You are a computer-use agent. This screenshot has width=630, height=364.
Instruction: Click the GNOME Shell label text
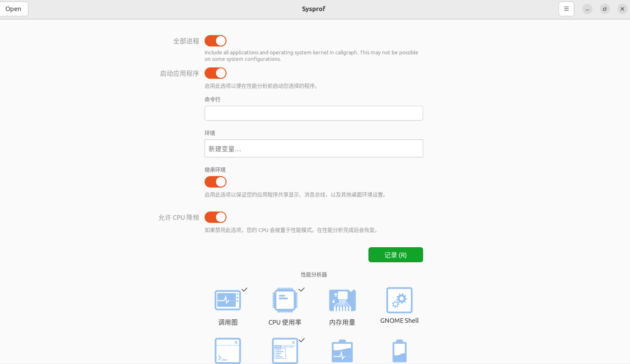[399, 321]
